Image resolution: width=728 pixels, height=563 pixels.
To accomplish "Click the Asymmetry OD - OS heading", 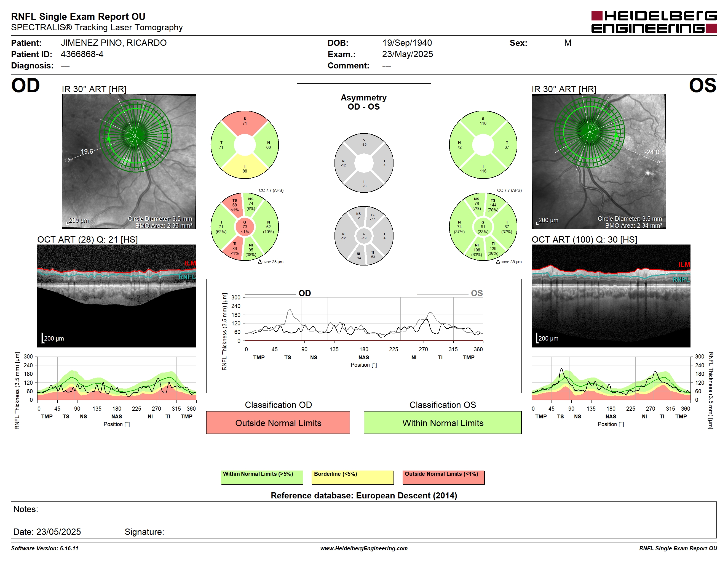I will (364, 102).
